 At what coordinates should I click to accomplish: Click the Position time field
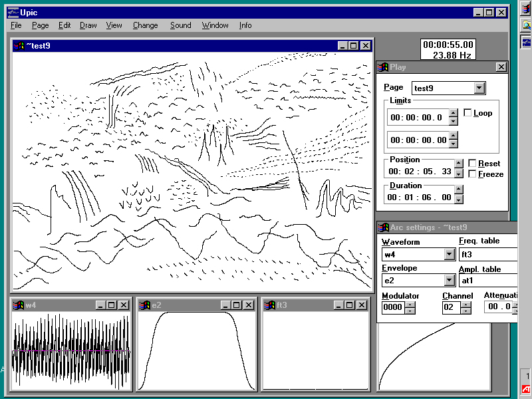420,172
